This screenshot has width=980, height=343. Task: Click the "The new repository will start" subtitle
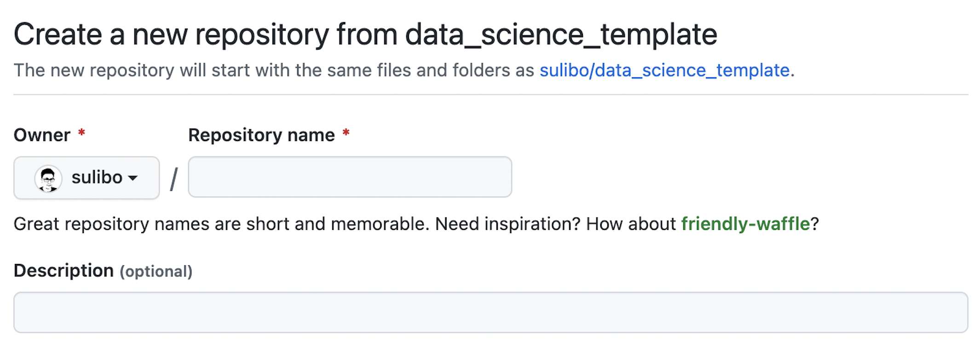pyautogui.click(x=274, y=70)
